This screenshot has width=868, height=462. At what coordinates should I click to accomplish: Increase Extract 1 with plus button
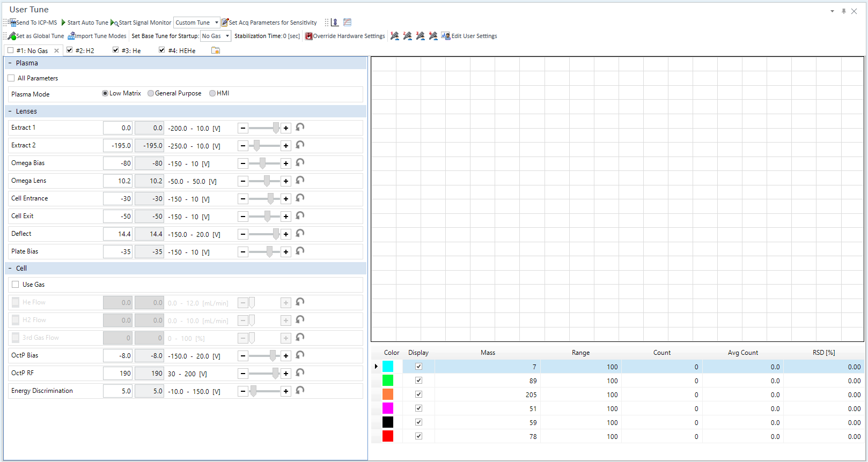[x=286, y=128]
